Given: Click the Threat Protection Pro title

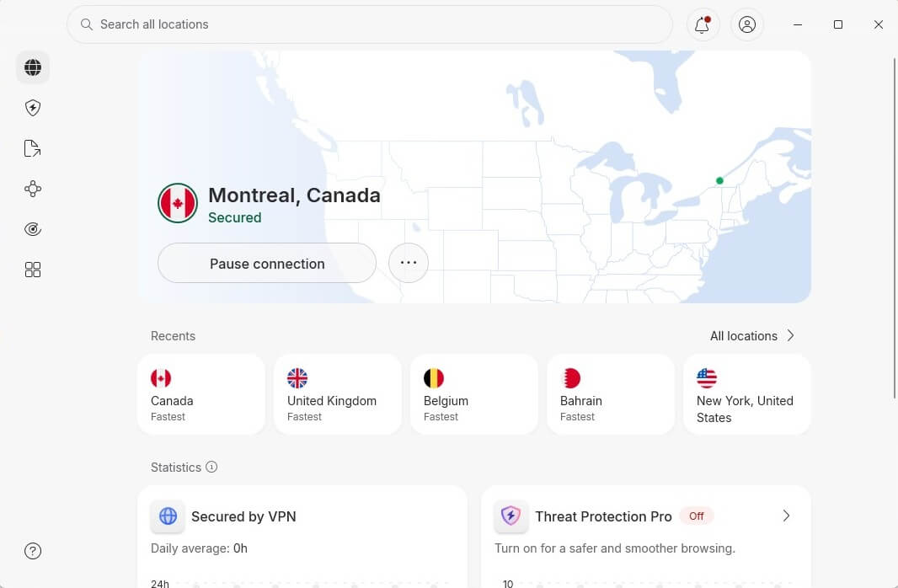Looking at the screenshot, I should 604,516.
